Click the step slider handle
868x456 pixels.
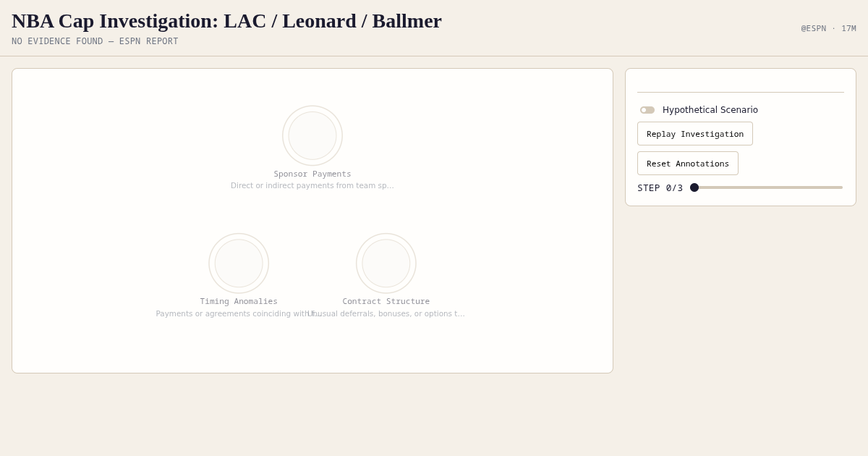694,187
